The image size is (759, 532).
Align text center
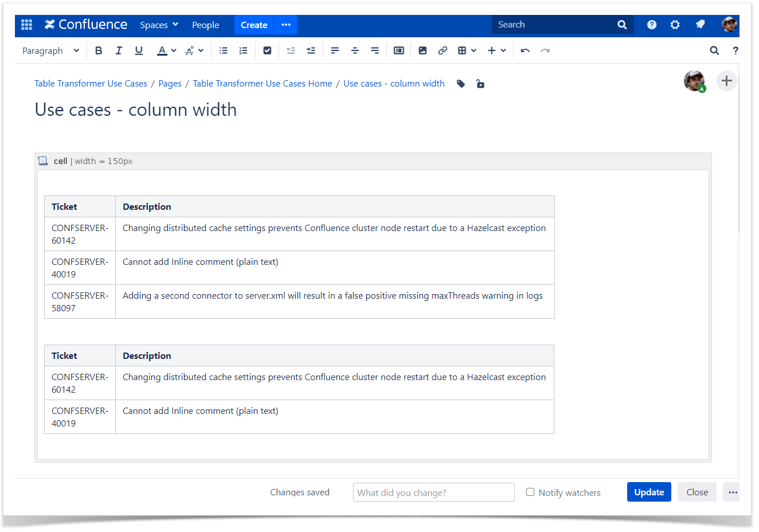click(355, 50)
